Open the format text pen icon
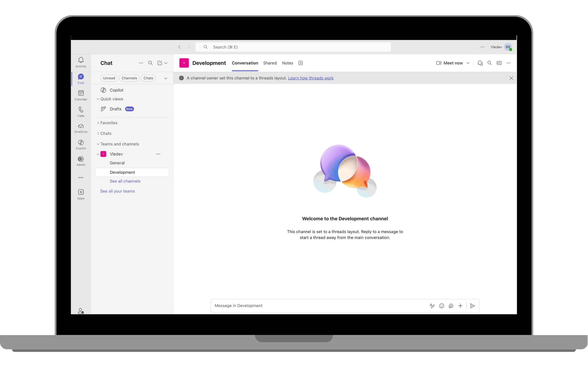The height and width of the screenshot is (367, 588). (432, 306)
